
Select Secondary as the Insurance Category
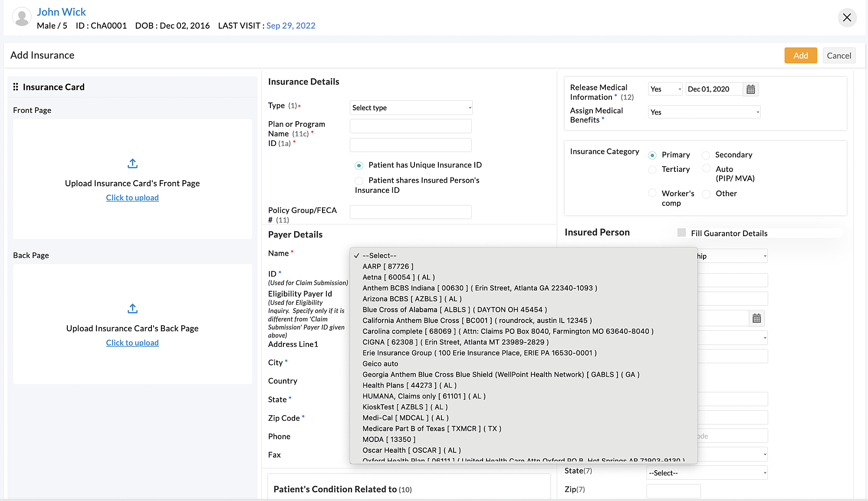[705, 155]
